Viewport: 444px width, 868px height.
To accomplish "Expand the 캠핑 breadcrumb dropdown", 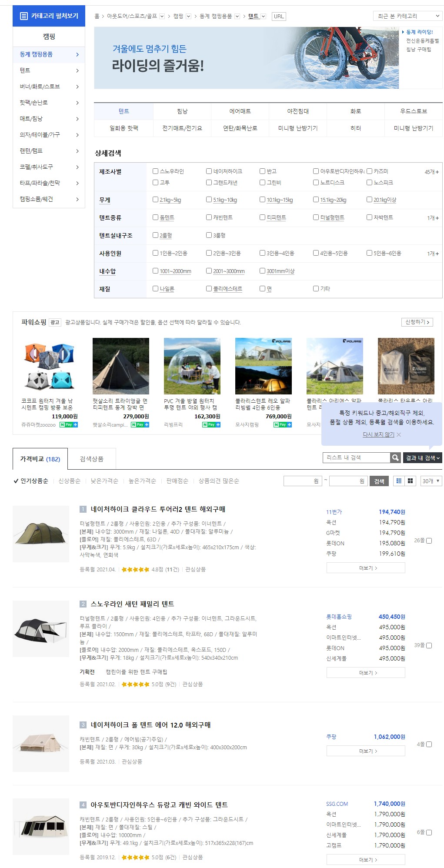I will click(x=188, y=17).
